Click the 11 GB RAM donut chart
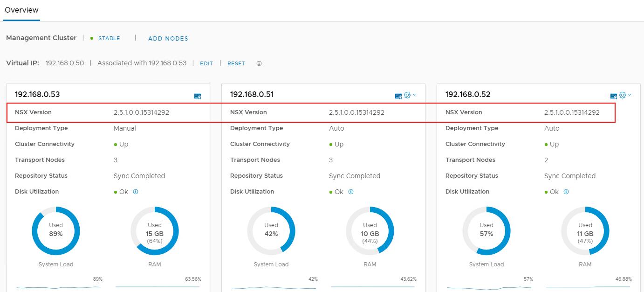This screenshot has height=292, width=644. click(x=585, y=231)
